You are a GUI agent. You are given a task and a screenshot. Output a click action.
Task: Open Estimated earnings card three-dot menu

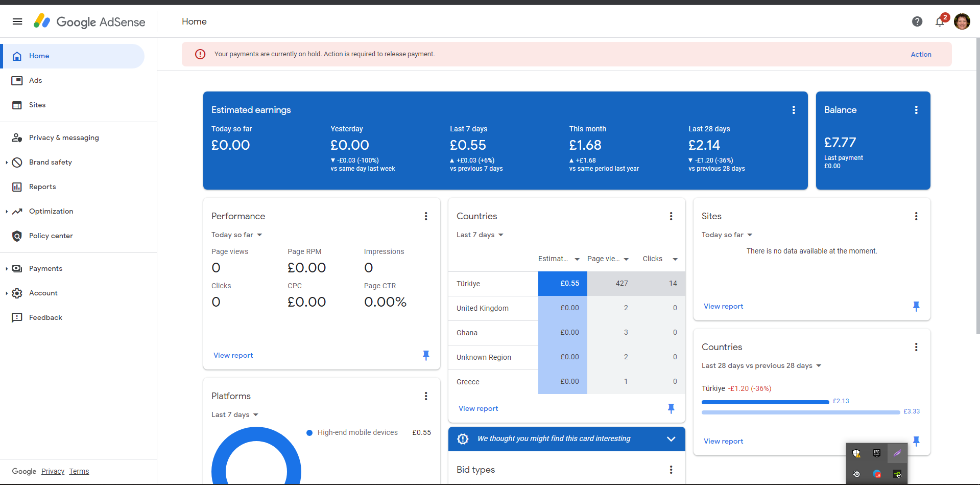click(x=794, y=110)
